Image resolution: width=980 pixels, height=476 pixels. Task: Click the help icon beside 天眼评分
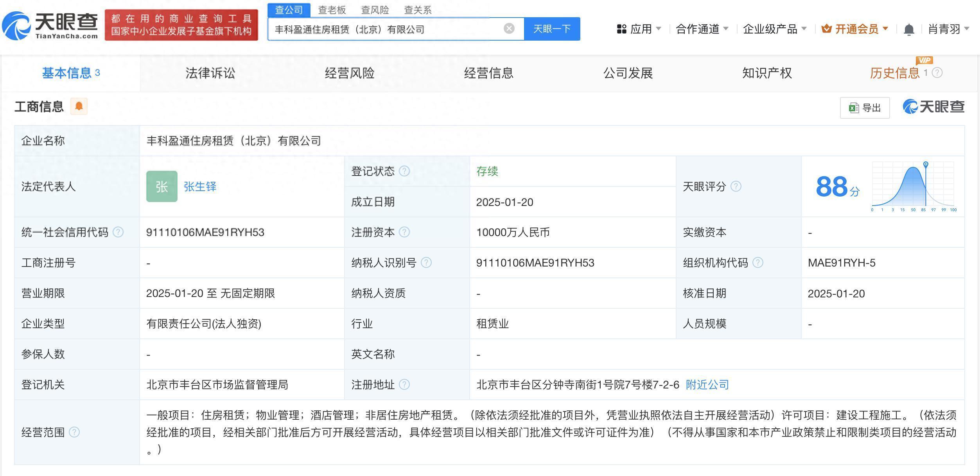point(736,186)
